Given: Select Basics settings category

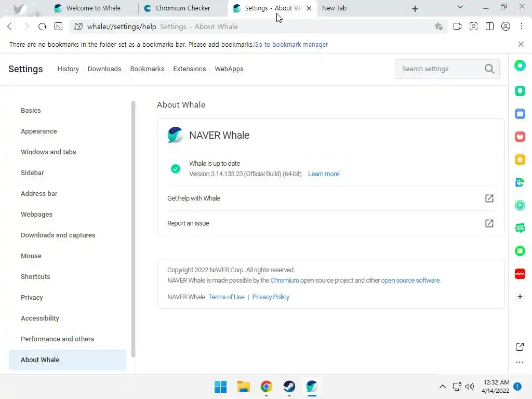Looking at the screenshot, I should 68,111.
